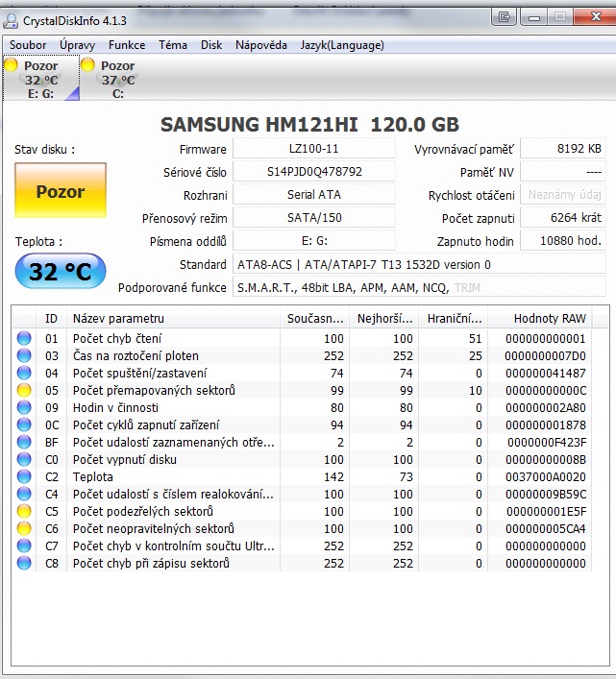This screenshot has width=616, height=679.
Task: Click the Hraniční... column header
Action: (454, 319)
